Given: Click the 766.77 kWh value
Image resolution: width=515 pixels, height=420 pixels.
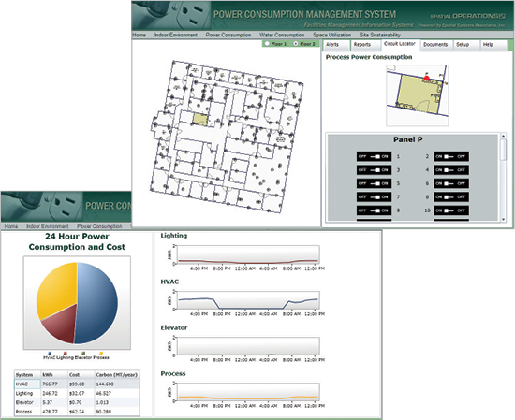Looking at the screenshot, I should click(50, 384).
